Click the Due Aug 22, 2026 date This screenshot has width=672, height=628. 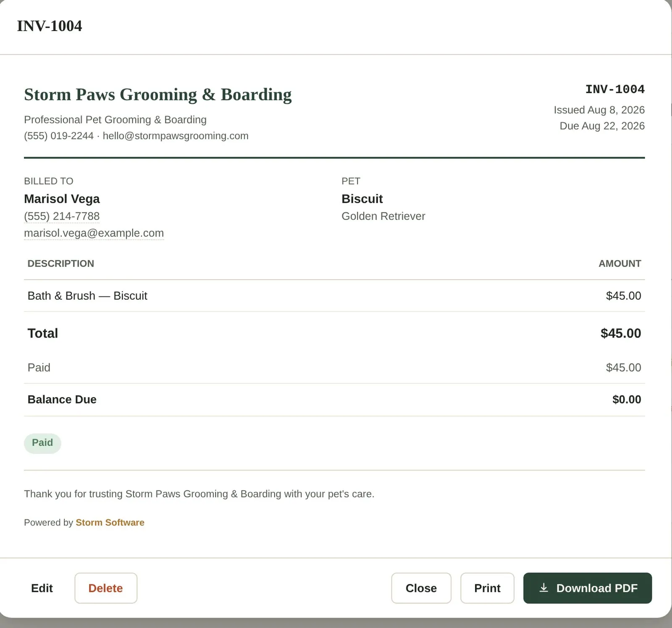602,126
